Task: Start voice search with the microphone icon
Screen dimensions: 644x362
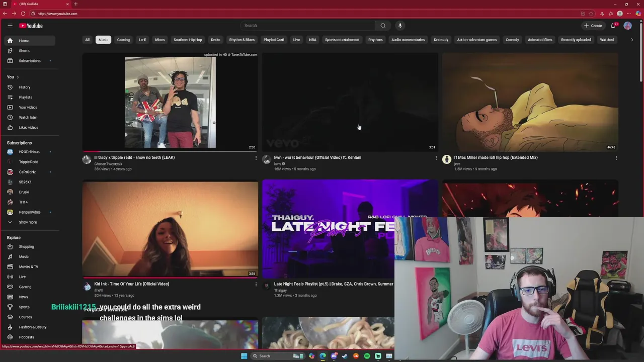Action: coord(400,26)
